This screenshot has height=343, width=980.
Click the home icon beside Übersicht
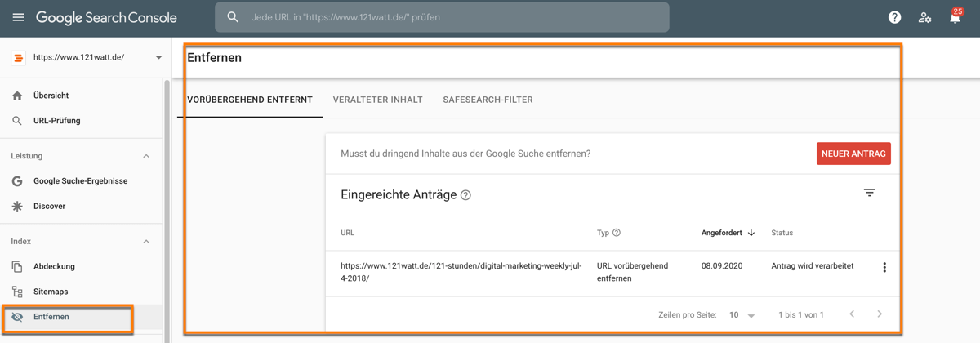(17, 96)
